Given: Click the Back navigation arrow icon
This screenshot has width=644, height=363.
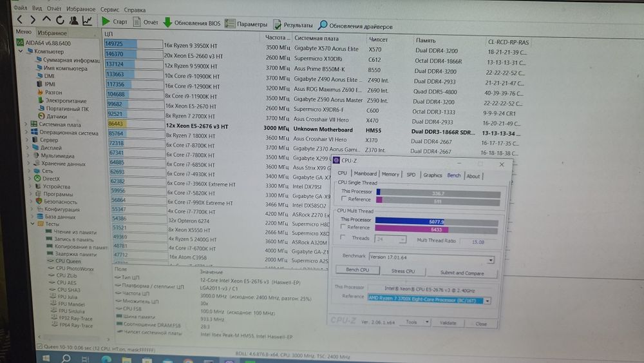Looking at the screenshot, I should (x=20, y=19).
